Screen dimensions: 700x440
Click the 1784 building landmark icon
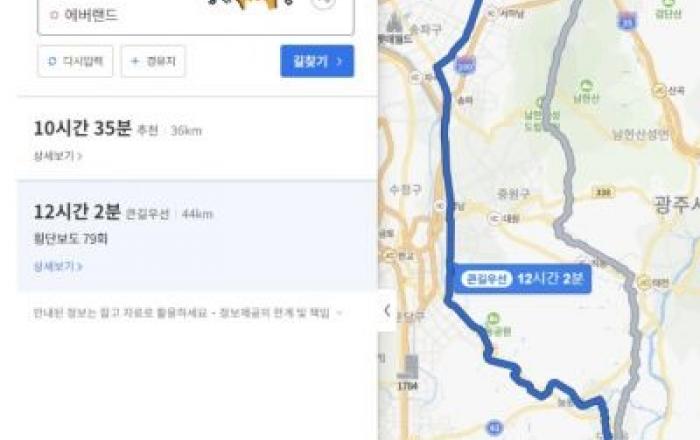point(411,367)
